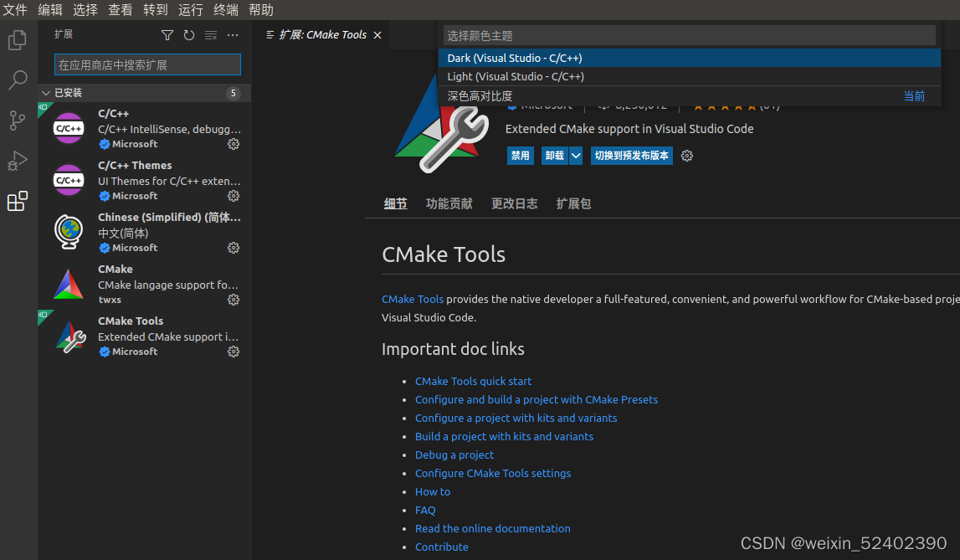Choose Light (Visual Studio - C/C++) theme

(x=516, y=76)
